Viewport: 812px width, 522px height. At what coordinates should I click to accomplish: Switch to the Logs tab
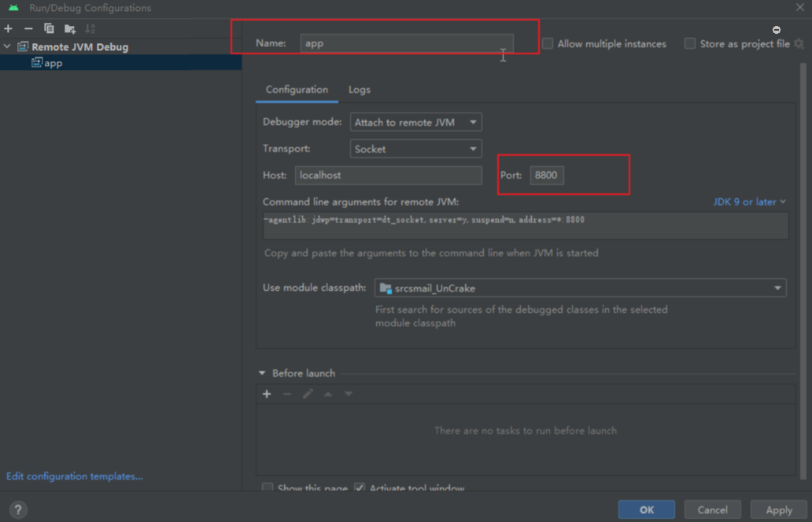tap(359, 90)
